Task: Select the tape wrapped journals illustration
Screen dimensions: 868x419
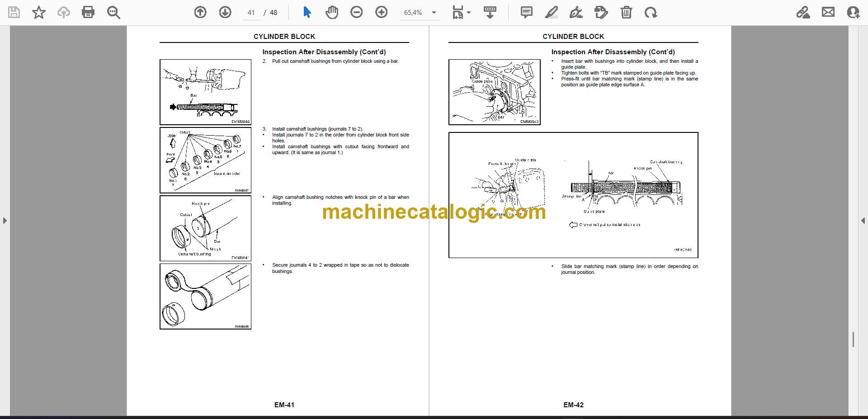Action: 205,296
